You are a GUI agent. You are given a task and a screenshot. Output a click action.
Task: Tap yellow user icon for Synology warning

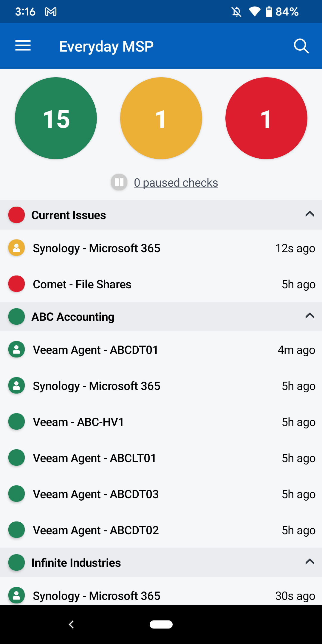click(16, 248)
